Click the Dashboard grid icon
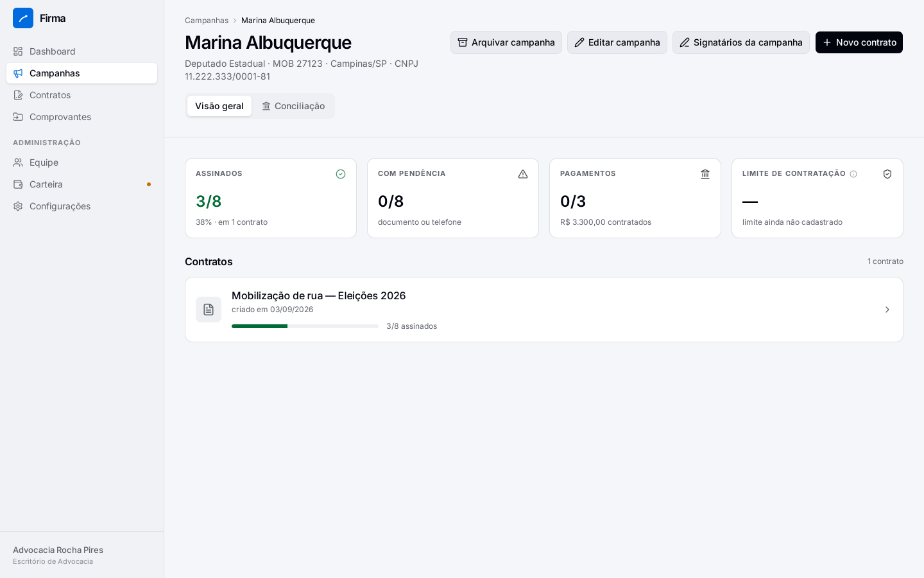The width and height of the screenshot is (924, 578). 18,51
